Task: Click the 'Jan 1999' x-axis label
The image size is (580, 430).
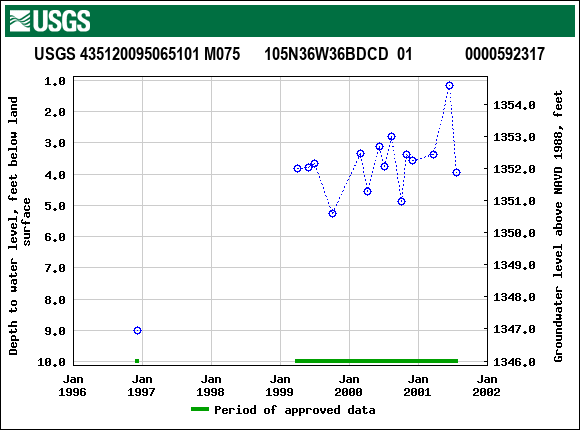Action: pyautogui.click(x=280, y=385)
